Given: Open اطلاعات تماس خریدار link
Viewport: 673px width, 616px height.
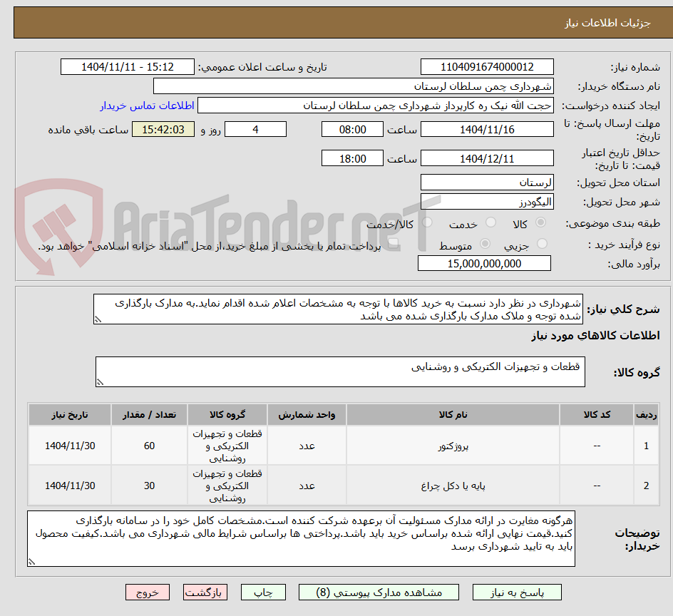Looking at the screenshot, I should pyautogui.click(x=147, y=106).
